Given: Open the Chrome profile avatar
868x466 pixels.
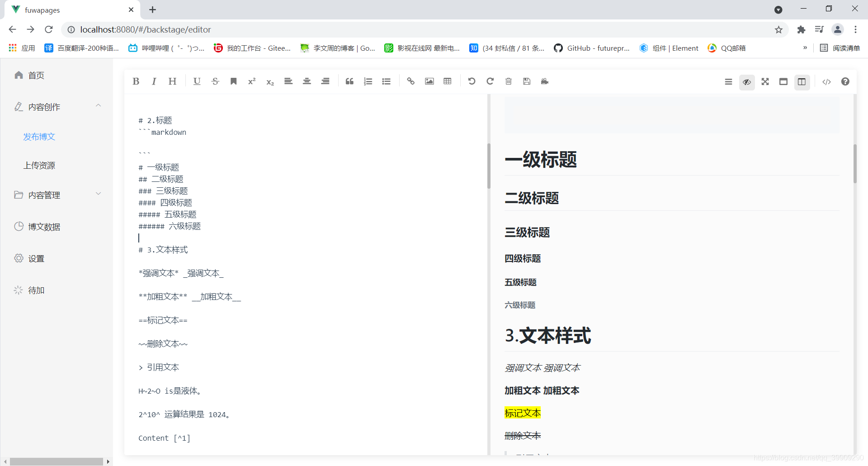Looking at the screenshot, I should (x=838, y=30).
